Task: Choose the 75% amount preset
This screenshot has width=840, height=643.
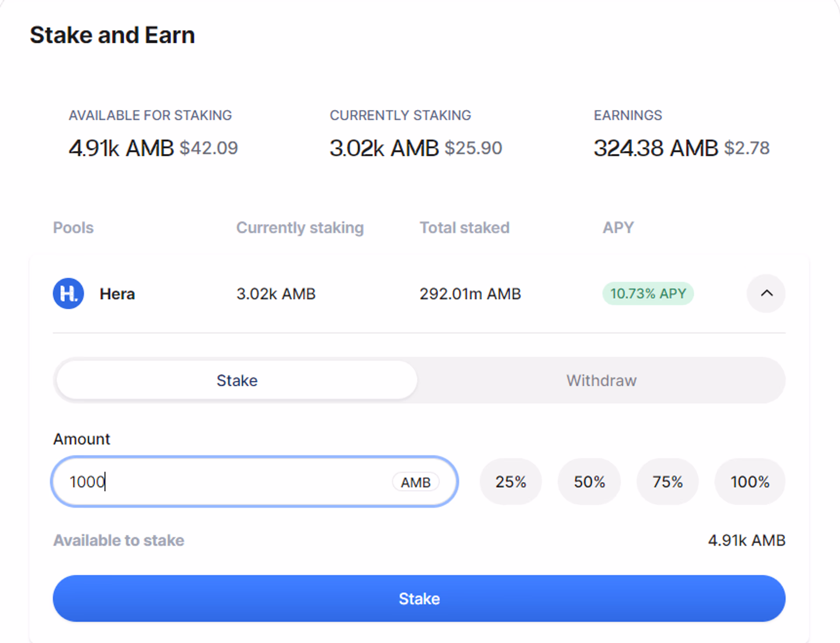Action: coord(668,482)
